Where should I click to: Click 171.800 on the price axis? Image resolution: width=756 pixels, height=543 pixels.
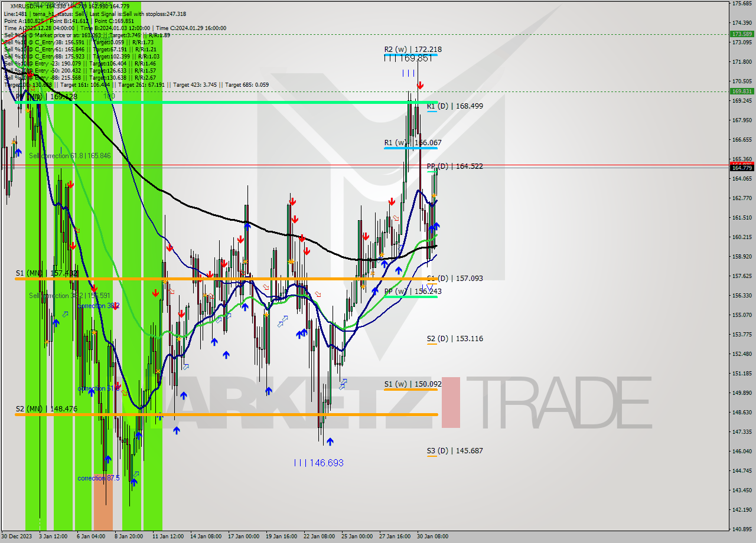click(x=742, y=61)
